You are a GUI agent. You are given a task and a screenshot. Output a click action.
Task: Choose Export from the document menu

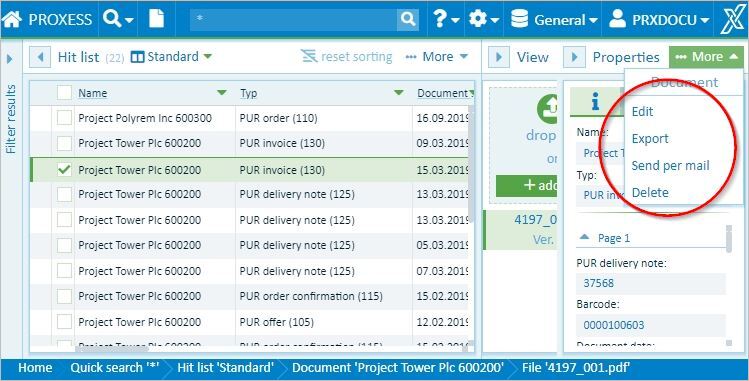coord(650,138)
